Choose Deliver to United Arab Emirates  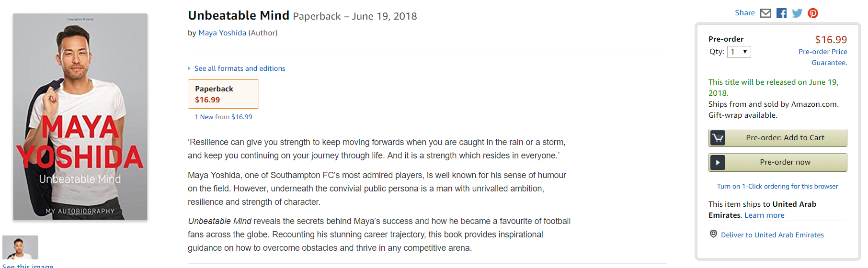tap(772, 235)
